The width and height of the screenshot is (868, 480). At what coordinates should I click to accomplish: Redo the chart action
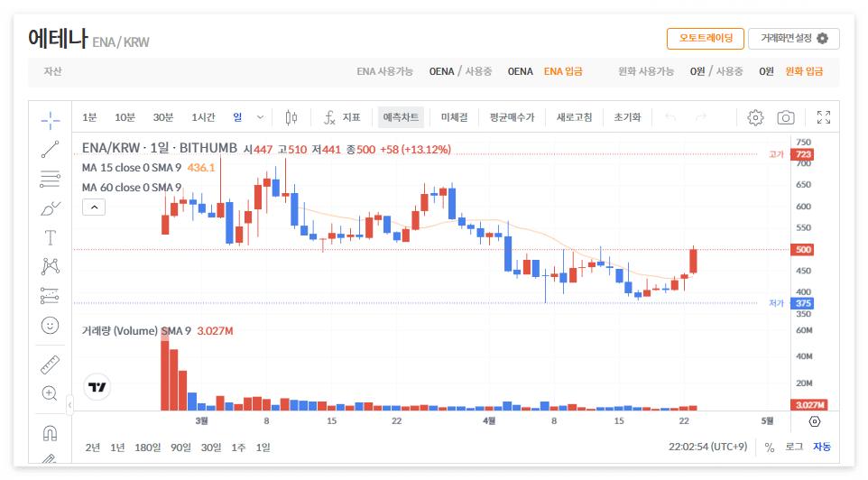701,117
